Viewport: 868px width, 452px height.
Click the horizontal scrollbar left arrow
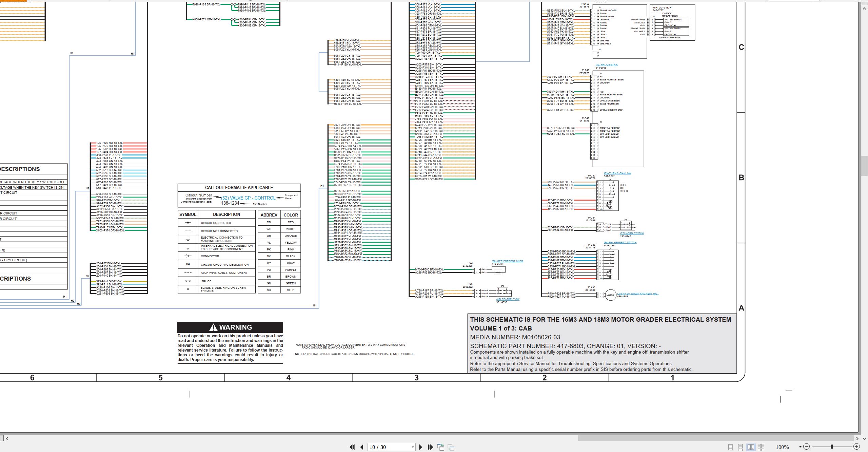click(x=7, y=438)
